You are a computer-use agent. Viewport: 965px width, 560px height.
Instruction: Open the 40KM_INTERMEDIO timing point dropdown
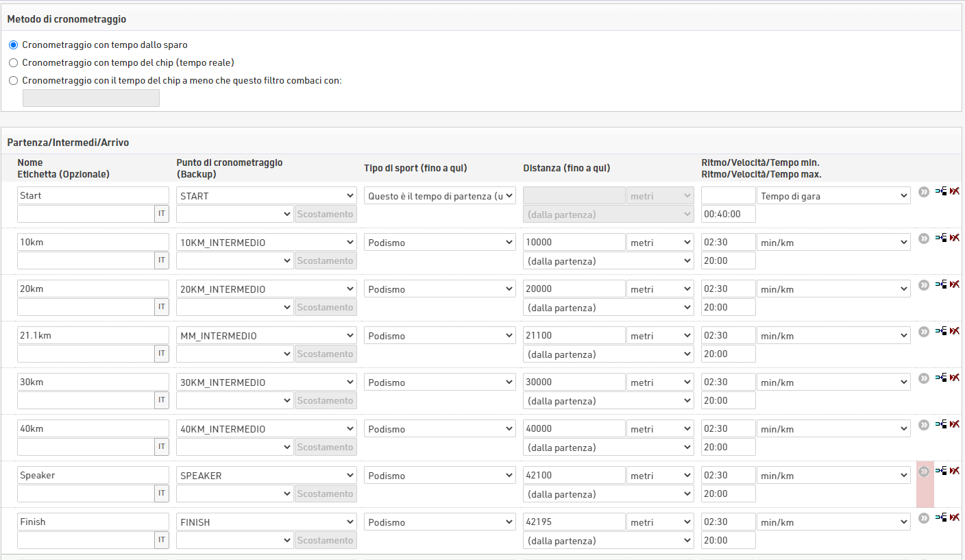coord(267,428)
